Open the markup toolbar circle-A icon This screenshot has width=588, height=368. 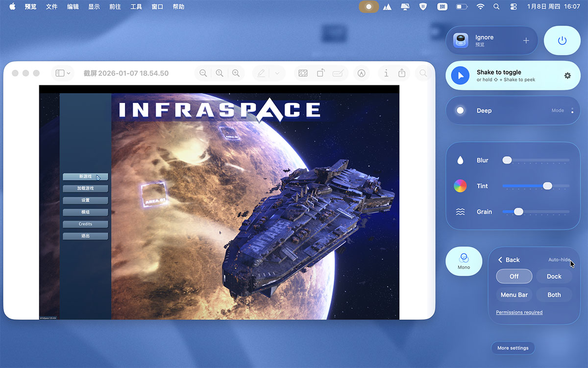coord(362,73)
